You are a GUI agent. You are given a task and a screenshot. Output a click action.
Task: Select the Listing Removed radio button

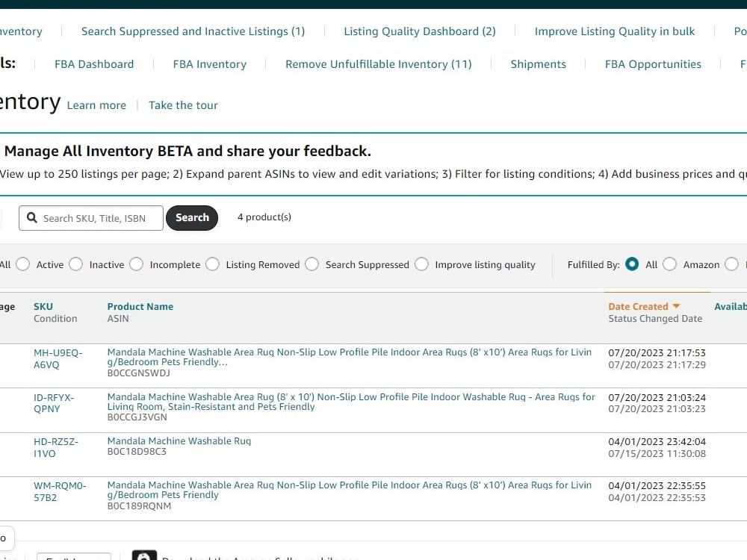pyautogui.click(x=212, y=264)
